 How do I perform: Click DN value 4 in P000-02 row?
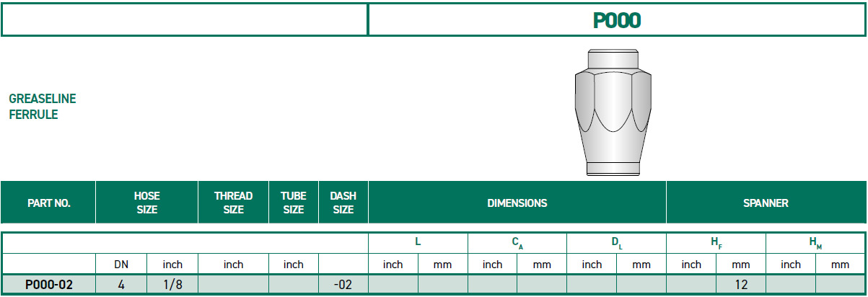pos(121,285)
